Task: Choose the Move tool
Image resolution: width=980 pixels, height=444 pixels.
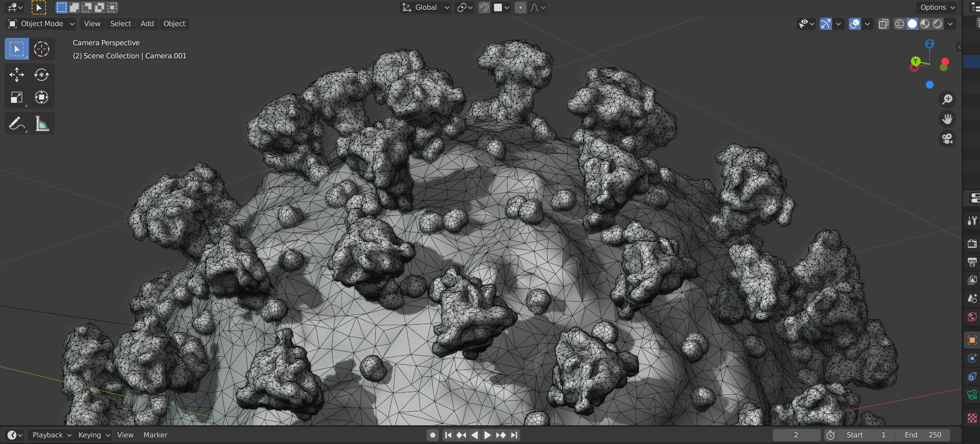Action: [x=17, y=75]
